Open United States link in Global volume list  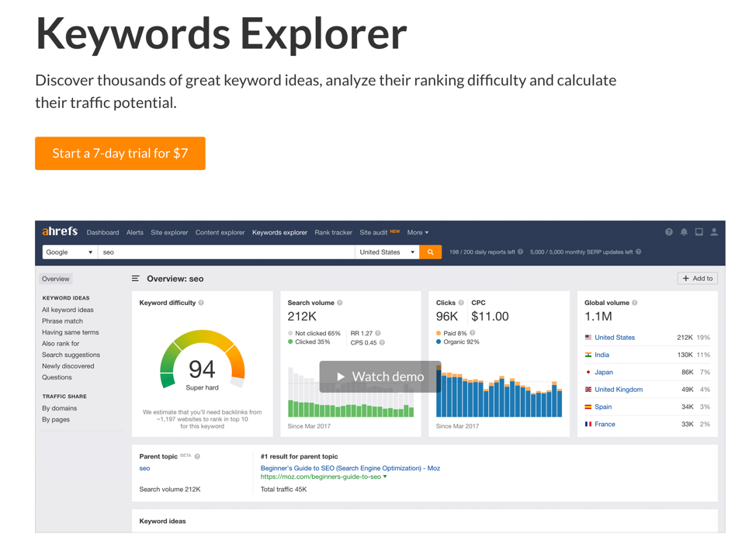click(615, 338)
